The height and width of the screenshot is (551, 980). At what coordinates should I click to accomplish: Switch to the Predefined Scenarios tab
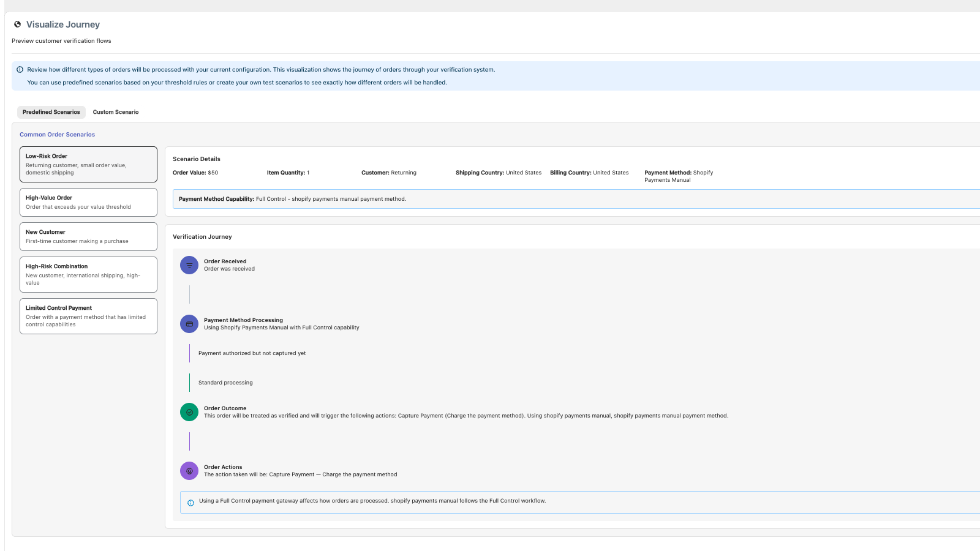coord(51,112)
